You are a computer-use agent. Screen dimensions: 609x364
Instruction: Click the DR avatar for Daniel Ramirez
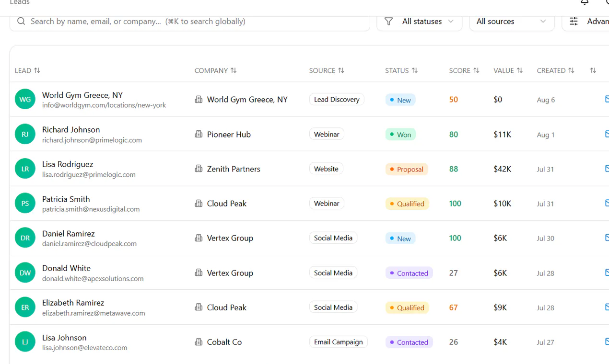pos(25,238)
